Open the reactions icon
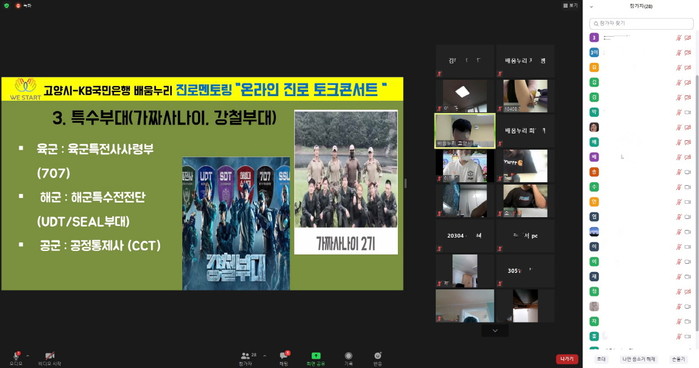Viewport: 699px width, 368px height. pyautogui.click(x=378, y=356)
